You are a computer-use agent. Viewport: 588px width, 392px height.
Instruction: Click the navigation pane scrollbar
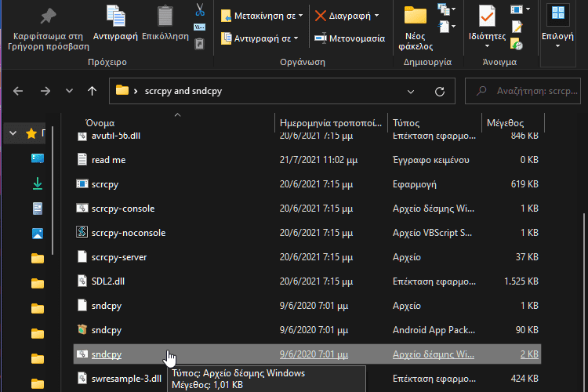(x=53, y=191)
